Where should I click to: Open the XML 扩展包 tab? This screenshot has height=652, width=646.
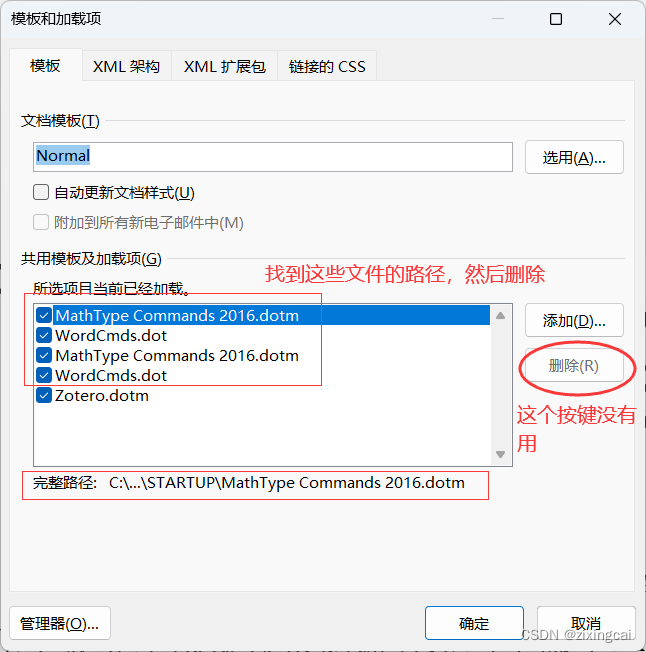click(224, 66)
